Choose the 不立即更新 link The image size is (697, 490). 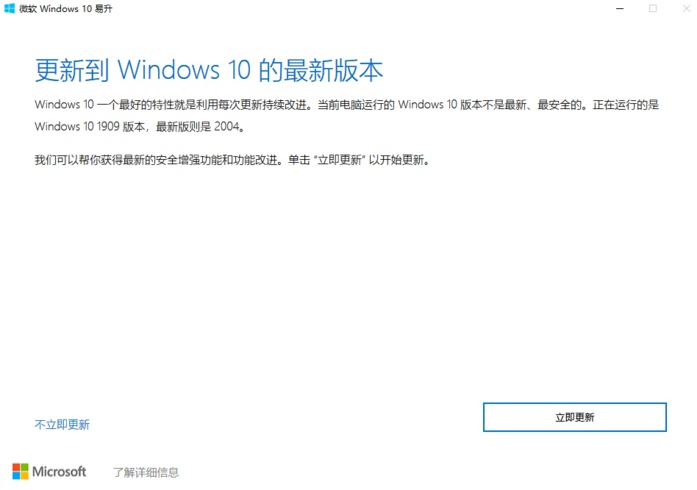62,425
